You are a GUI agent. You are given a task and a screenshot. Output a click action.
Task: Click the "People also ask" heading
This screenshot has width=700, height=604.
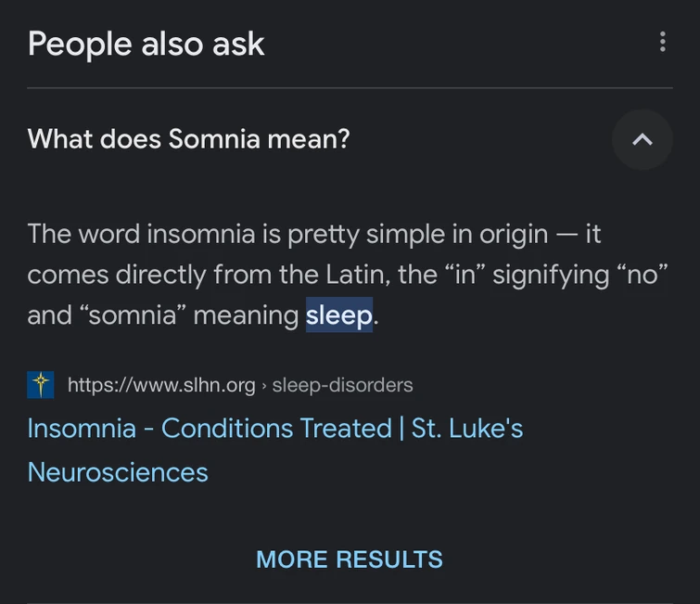(146, 44)
